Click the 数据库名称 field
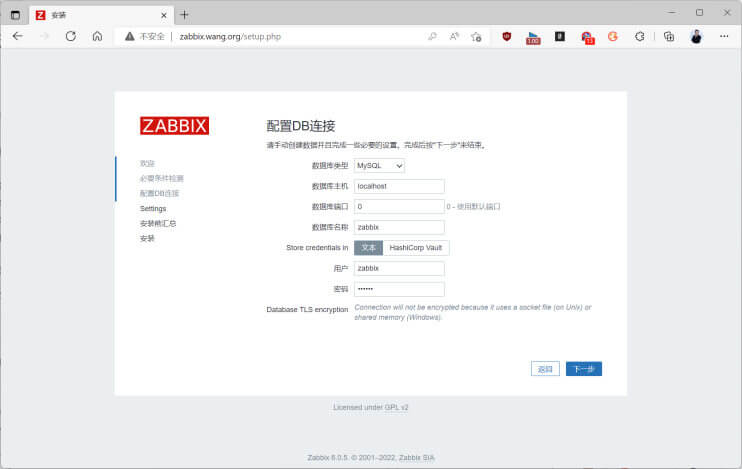742x469 pixels. [399, 227]
